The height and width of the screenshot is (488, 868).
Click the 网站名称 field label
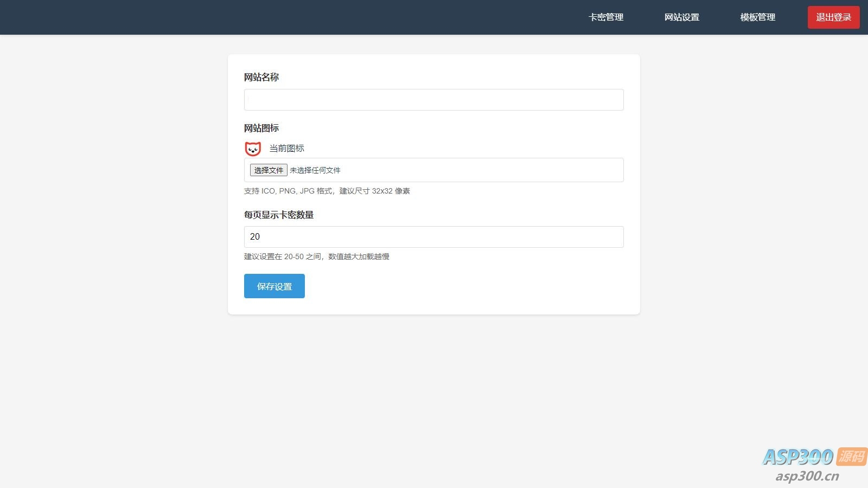click(x=261, y=77)
